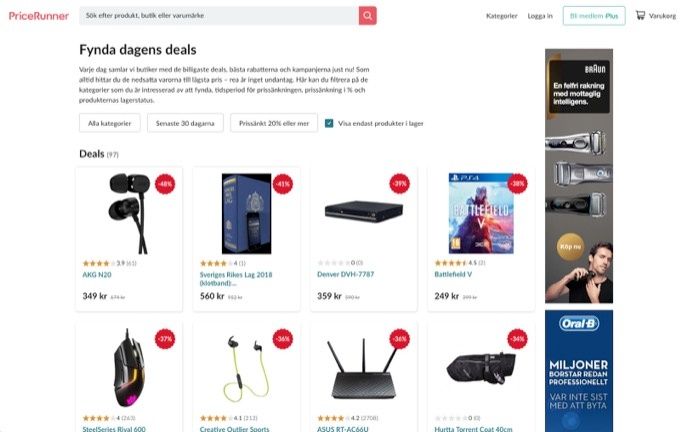The image size is (688, 432).
Task: Click the Oral-B advertisement banner
Action: [x=579, y=371]
